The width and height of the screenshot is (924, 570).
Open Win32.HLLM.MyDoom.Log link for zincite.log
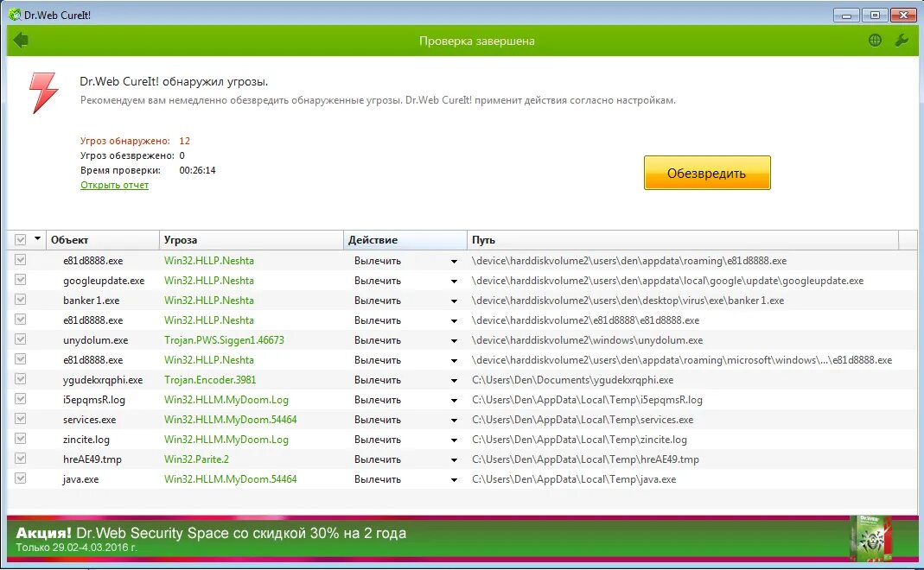226,440
